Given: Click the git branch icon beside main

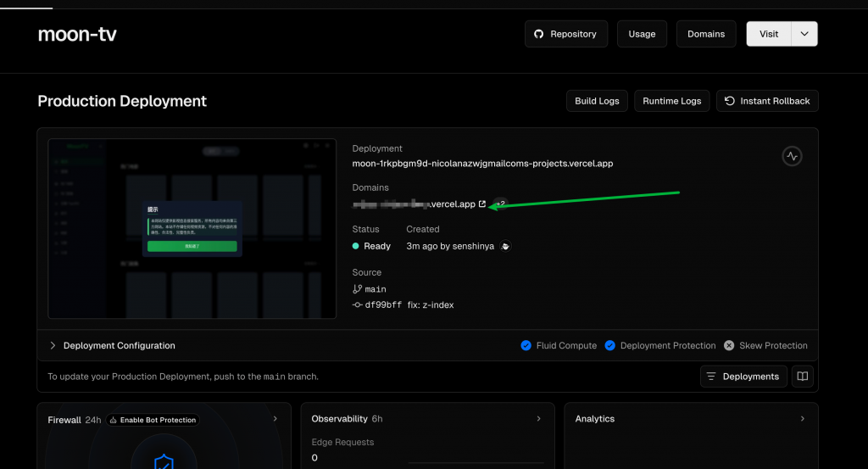Looking at the screenshot, I should [x=357, y=289].
